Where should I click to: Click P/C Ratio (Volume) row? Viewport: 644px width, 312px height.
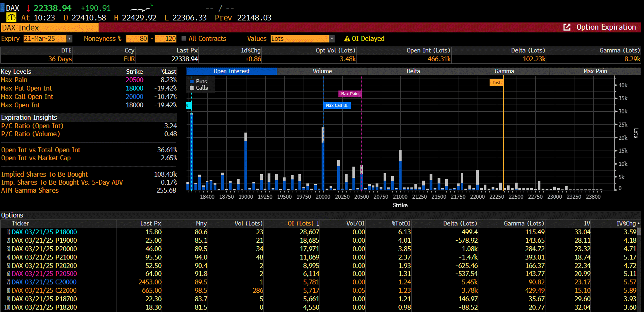(x=88, y=134)
